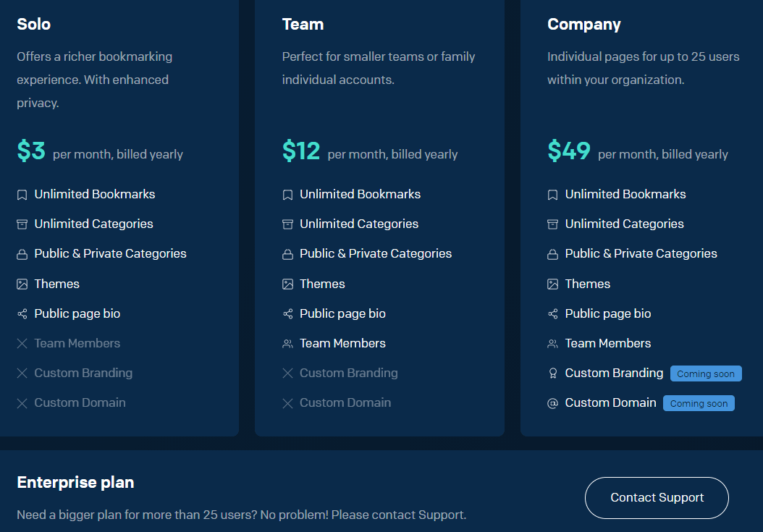Select the Team plan heading
Image resolution: width=763 pixels, height=532 pixels.
coord(303,25)
